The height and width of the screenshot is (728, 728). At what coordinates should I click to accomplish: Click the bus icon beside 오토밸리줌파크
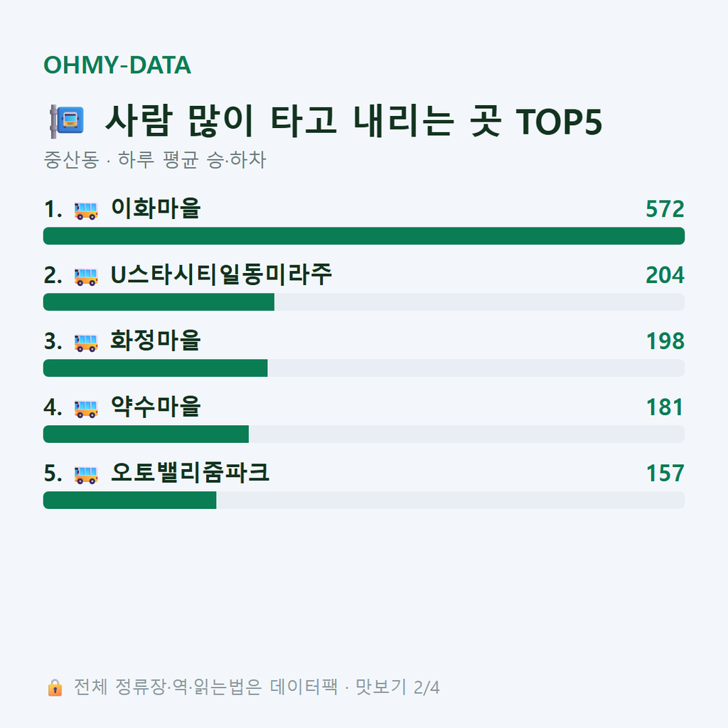[x=86, y=474]
